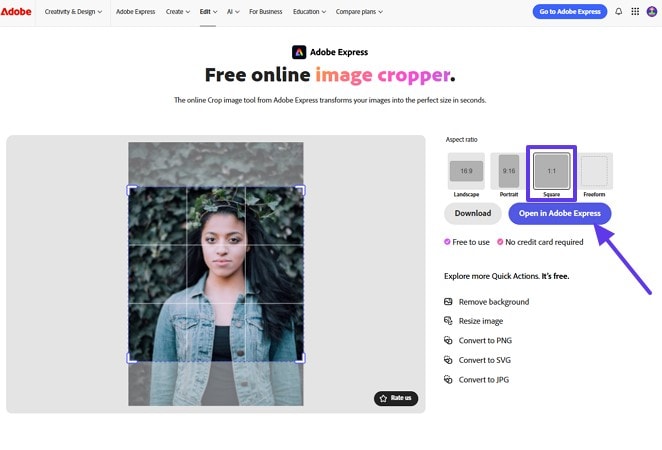Click the 'Free to use' text
The height and width of the screenshot is (450, 662).
[471, 242]
